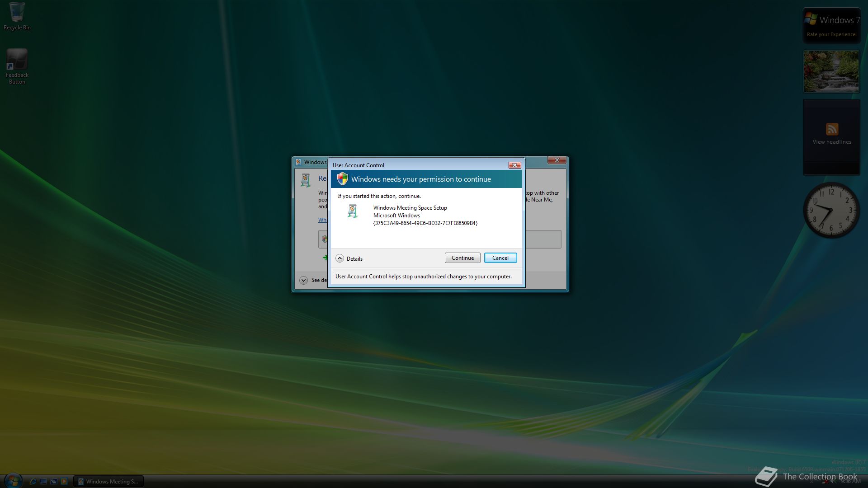Viewport: 868px width, 488px height.
Task: Launch Windows Media Player from Quick Launch
Action: click(64, 482)
